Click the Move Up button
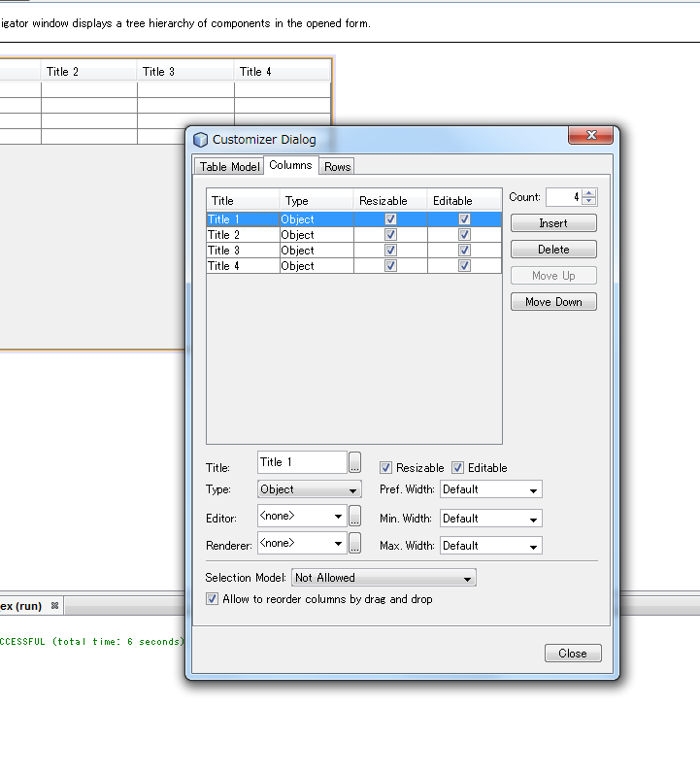 (553, 276)
